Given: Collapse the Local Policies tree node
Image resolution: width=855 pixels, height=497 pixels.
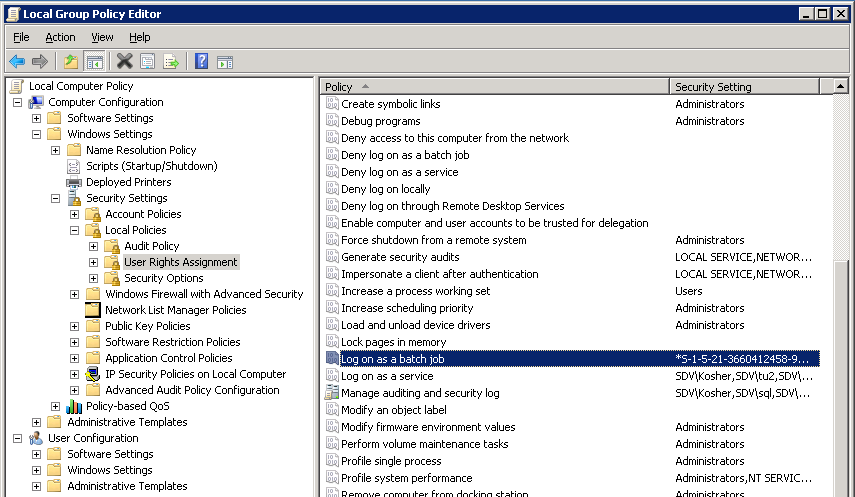Looking at the screenshot, I should (75, 230).
